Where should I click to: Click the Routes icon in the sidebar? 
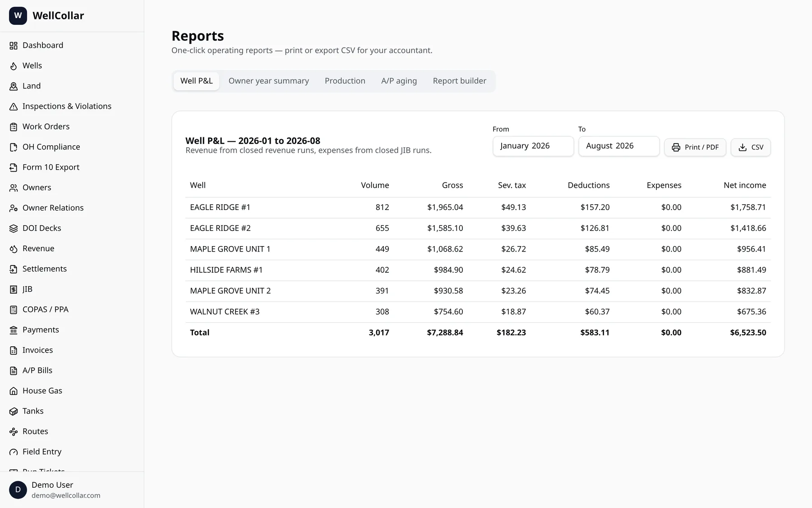click(14, 432)
